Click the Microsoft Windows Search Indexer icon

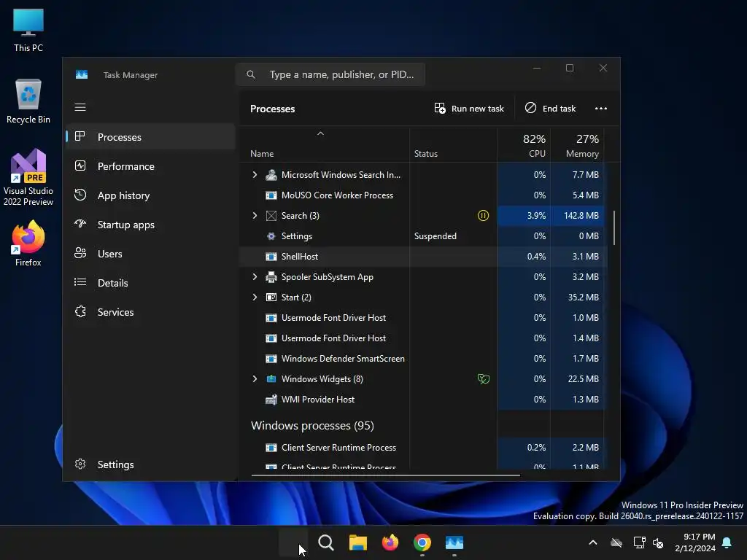(x=271, y=175)
